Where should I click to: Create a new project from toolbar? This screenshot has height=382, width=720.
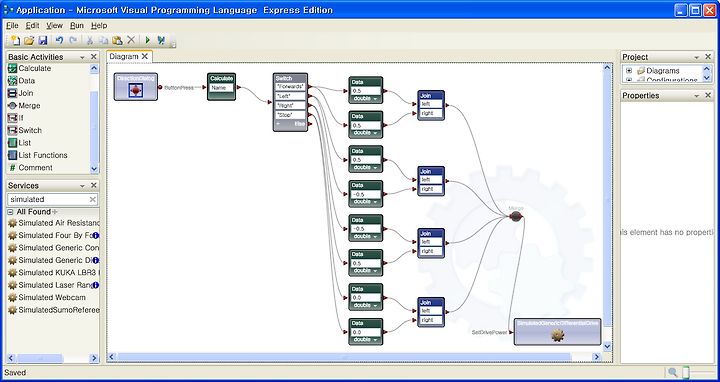click(x=15, y=40)
